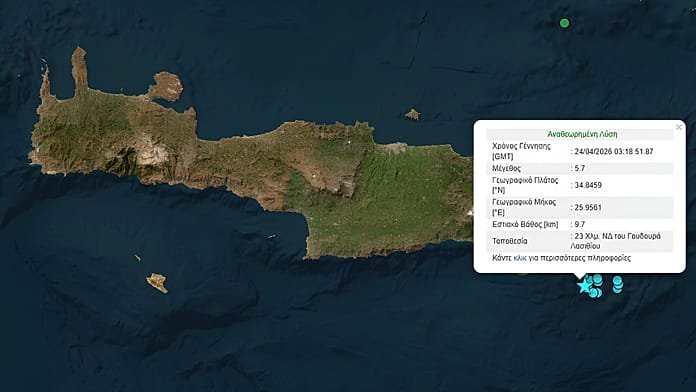This screenshot has width=696, height=392.
Task: Click the 'Χρόνος Γέννησης [GMT]' label
Action: pos(521,151)
